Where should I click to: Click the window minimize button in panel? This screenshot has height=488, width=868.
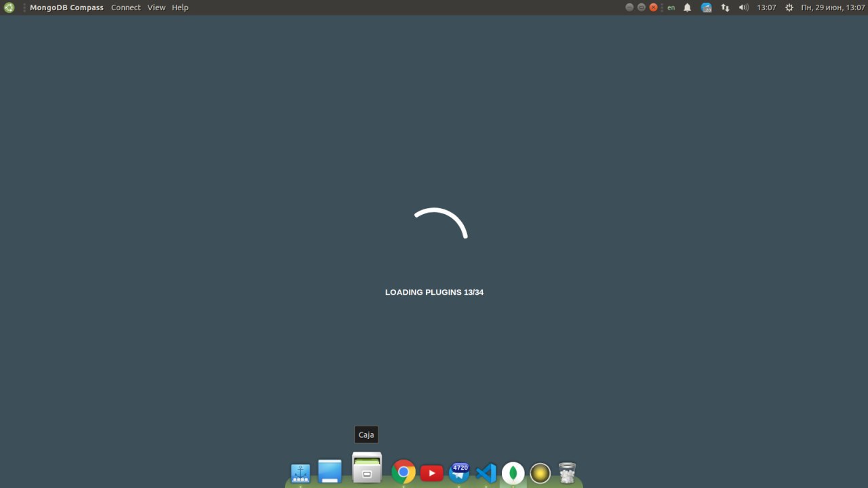click(x=629, y=7)
